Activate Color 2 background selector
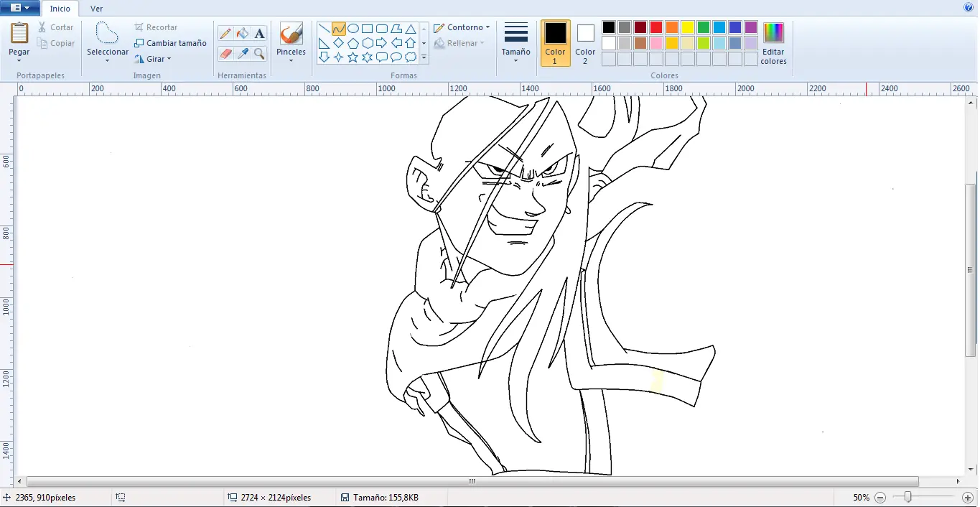980x507 pixels. 585,43
